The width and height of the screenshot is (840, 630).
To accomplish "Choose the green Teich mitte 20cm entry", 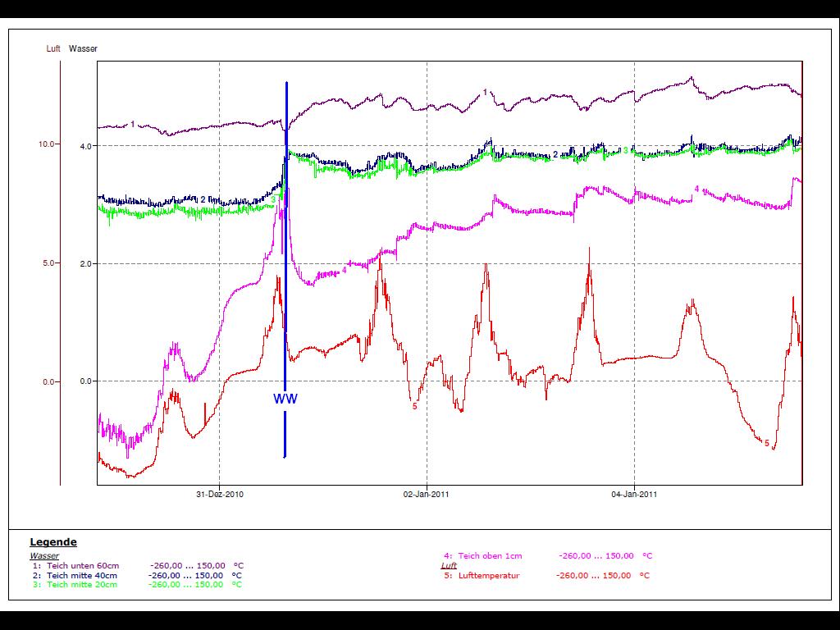I will [82, 585].
